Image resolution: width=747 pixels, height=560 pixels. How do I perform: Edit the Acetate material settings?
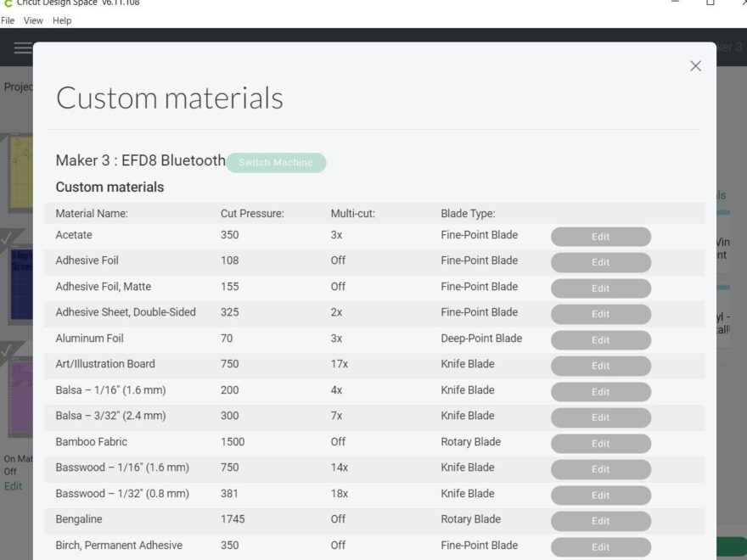[600, 237]
